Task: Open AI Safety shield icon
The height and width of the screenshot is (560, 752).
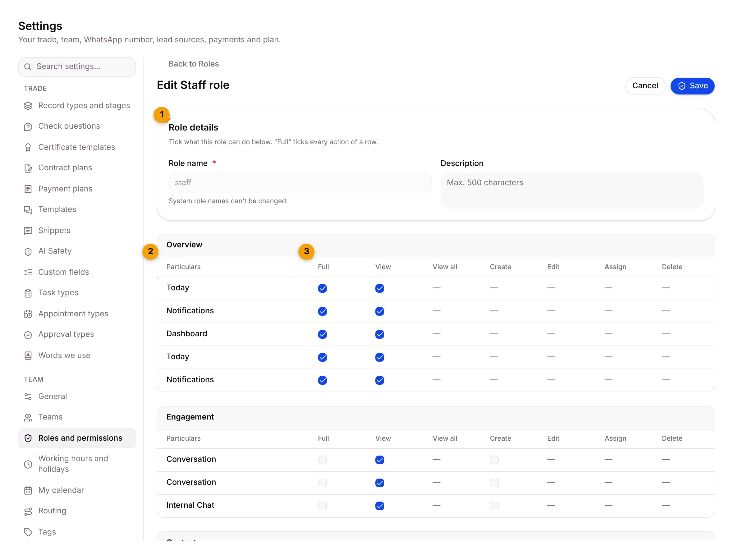Action: 28,251
